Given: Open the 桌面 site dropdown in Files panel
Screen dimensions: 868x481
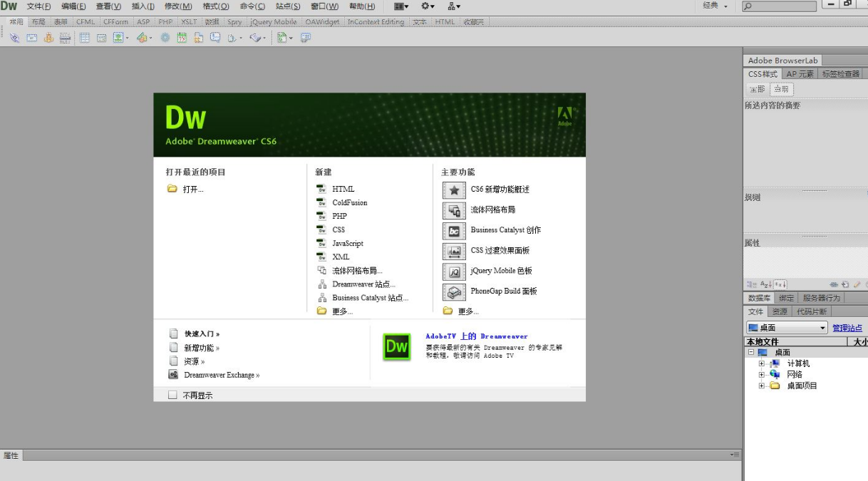Looking at the screenshot, I should [x=787, y=328].
